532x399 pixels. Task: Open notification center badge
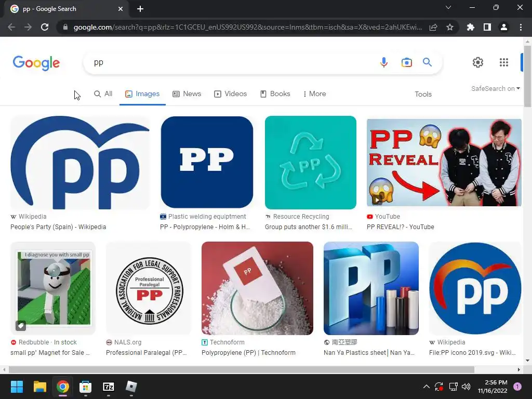tap(517, 387)
